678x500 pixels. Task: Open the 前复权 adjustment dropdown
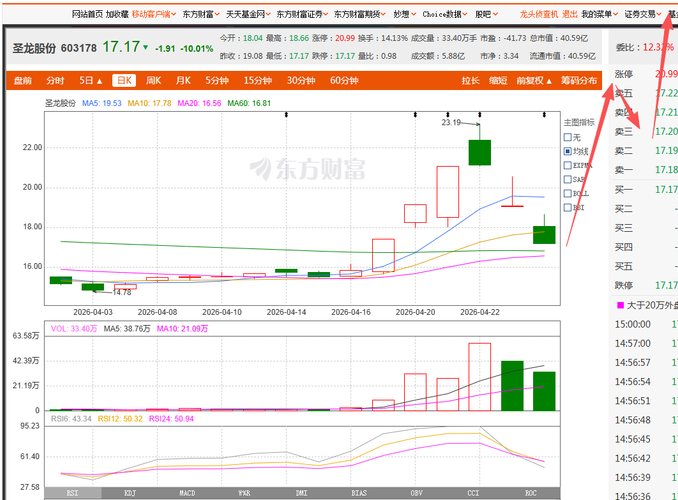tap(534, 80)
